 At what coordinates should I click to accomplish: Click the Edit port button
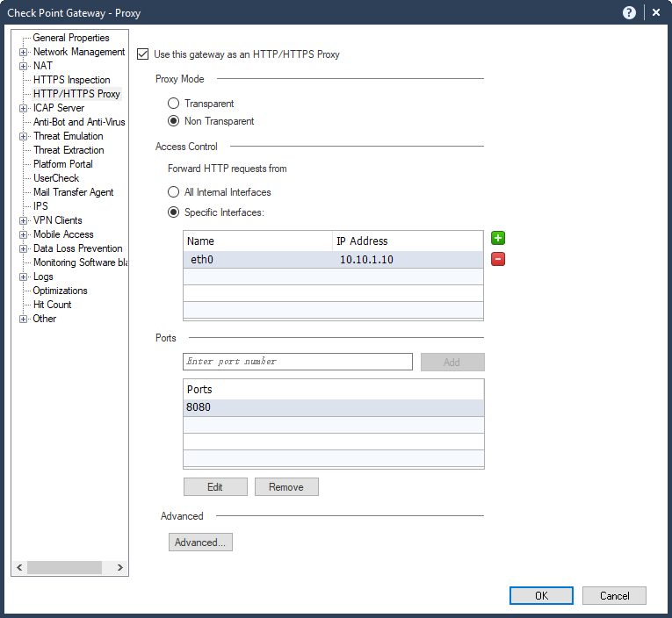215,487
